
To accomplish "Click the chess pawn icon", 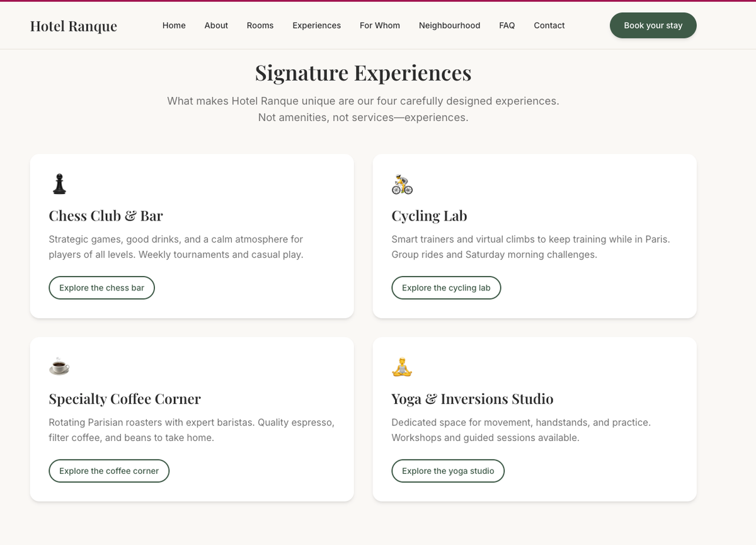I will (x=59, y=184).
